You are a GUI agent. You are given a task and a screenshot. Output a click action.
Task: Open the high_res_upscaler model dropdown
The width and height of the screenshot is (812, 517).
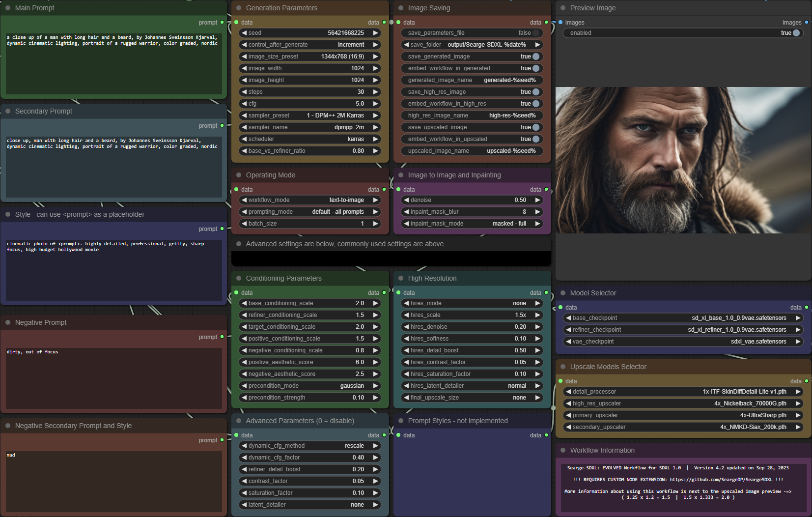click(x=683, y=403)
